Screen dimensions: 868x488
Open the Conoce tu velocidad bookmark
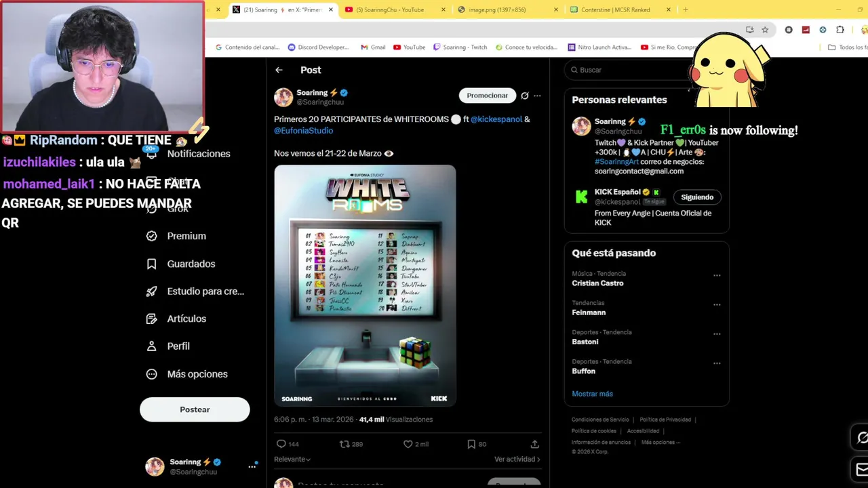526,47
